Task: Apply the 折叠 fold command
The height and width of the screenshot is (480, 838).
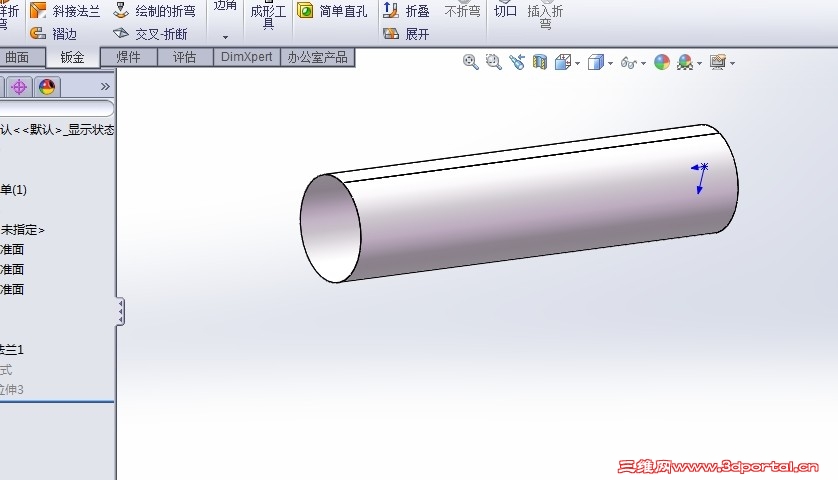Action: (406, 11)
